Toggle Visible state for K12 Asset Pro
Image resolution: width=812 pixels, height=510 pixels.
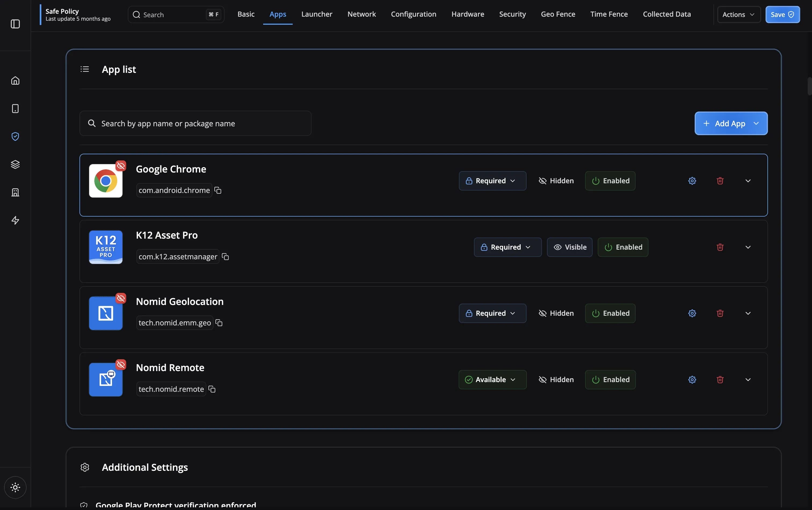569,247
